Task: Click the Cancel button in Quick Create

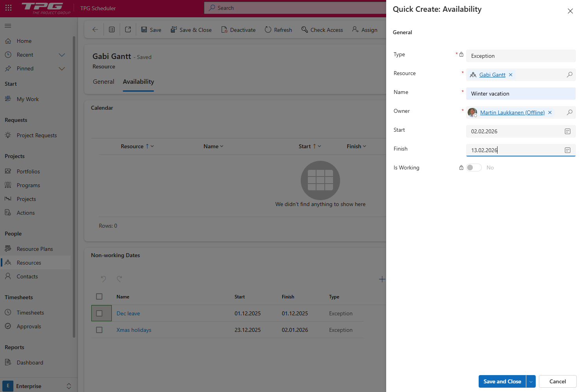Action: [557, 381]
